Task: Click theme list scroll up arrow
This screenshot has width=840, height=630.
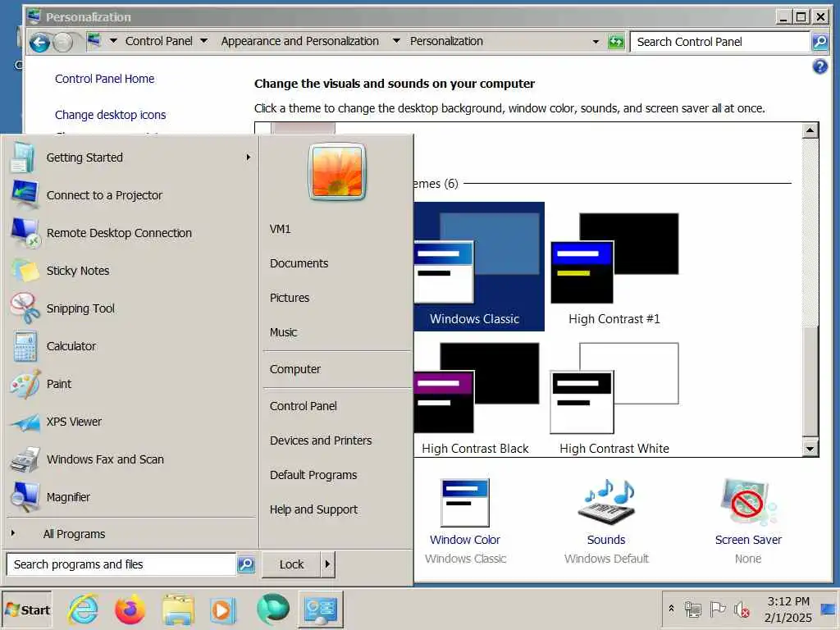Action: click(810, 130)
